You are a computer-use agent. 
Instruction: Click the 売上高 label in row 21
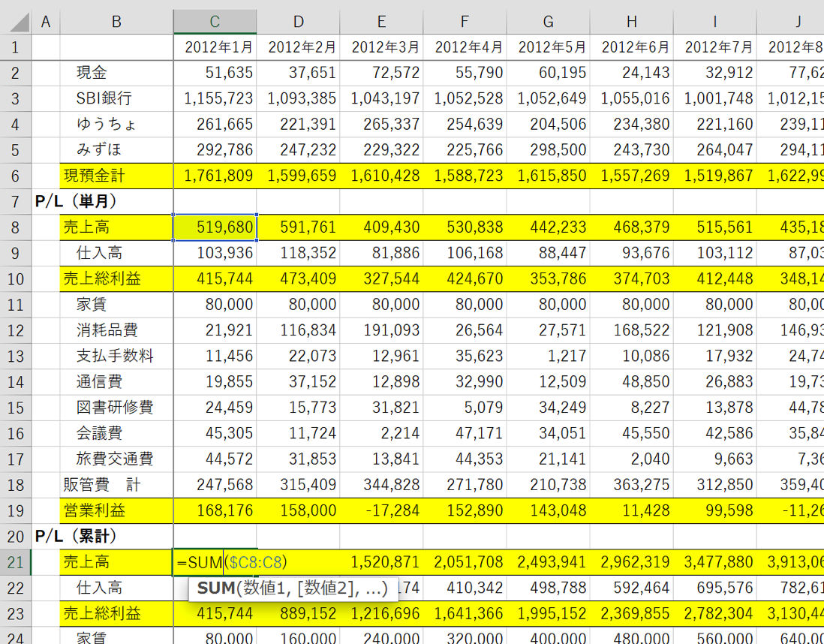[86, 562]
